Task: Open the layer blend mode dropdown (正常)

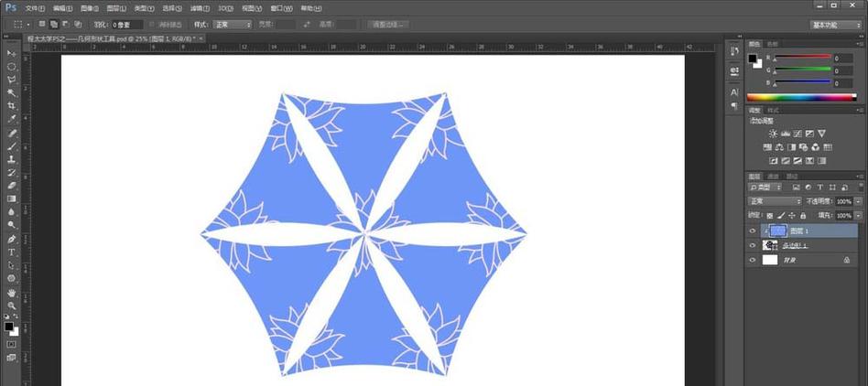Action: click(x=775, y=201)
